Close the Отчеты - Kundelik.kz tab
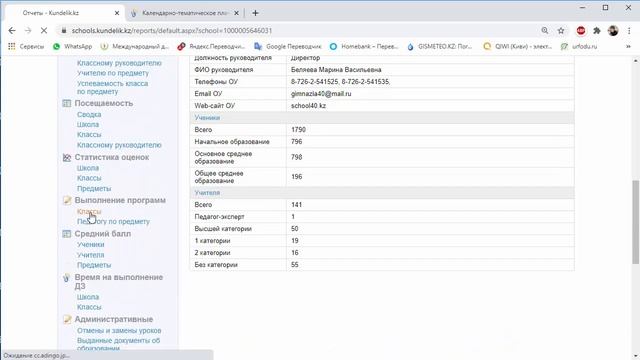The image size is (640, 360). (117, 13)
